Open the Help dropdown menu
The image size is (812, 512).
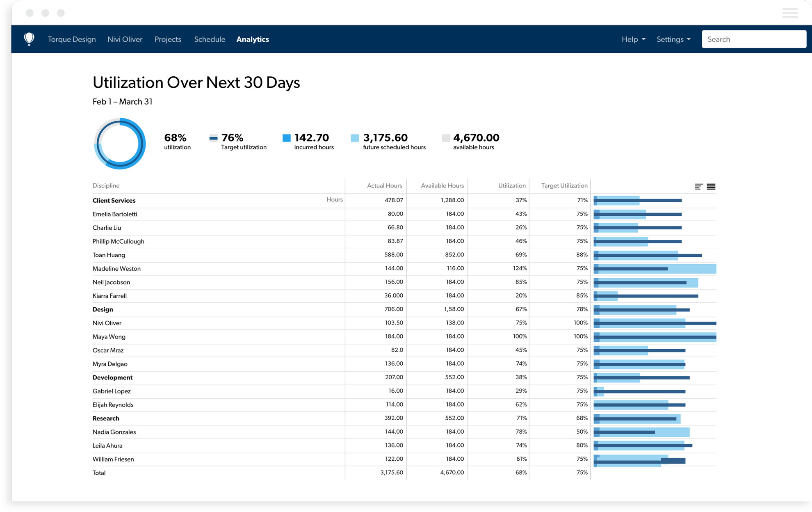633,39
